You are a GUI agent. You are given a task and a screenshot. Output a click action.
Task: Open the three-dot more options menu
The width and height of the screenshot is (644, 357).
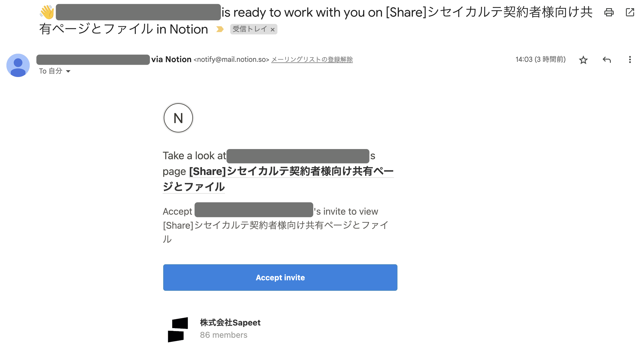(x=630, y=60)
